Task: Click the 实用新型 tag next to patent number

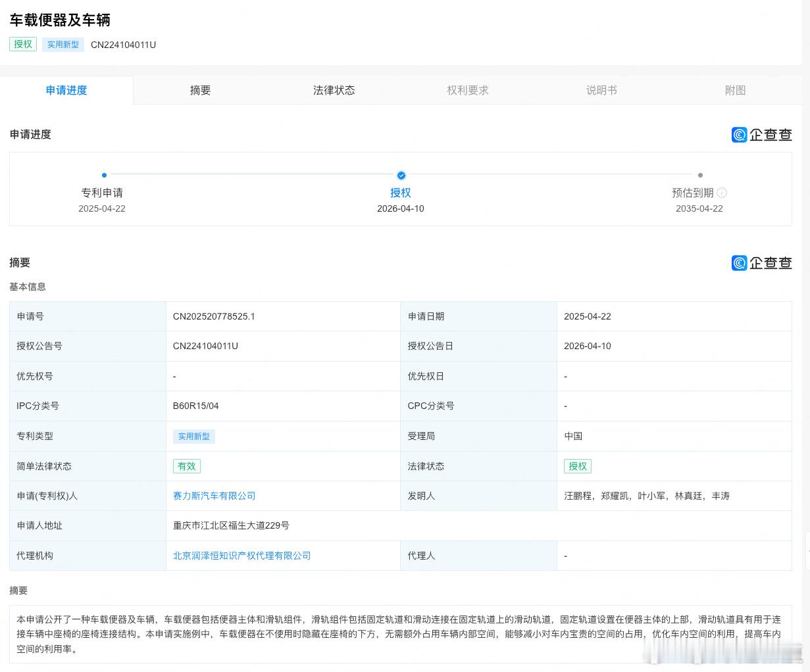Action: [63, 45]
